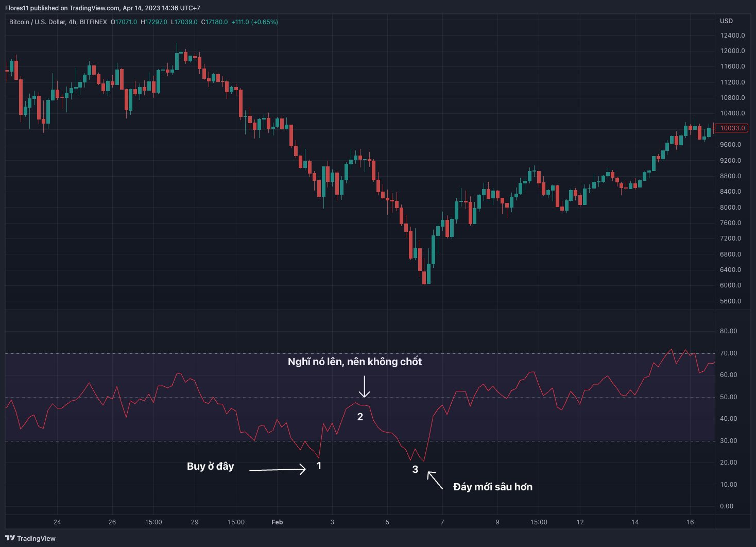Click the date label 12 on time axis
Image resolution: width=756 pixels, height=547 pixels.
pos(580,522)
